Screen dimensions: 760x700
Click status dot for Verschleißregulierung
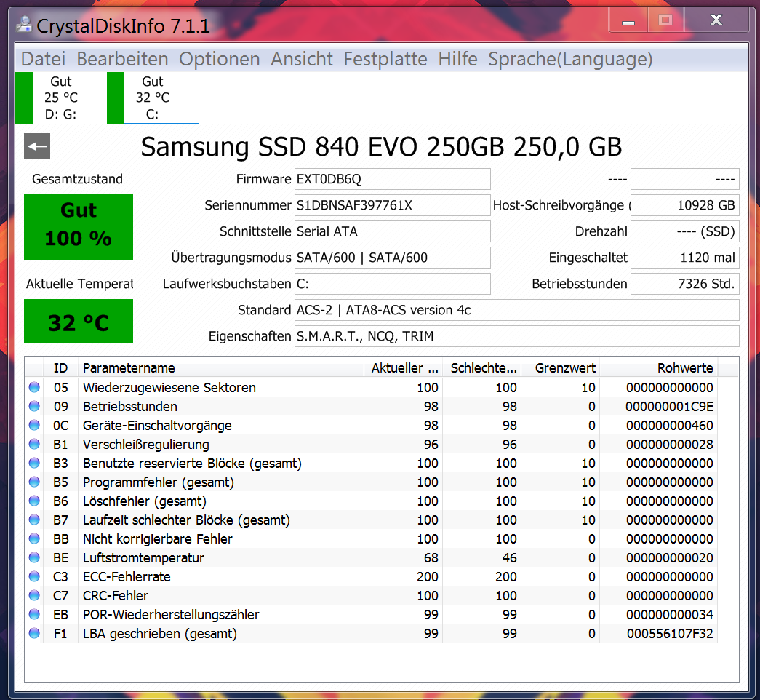pos(34,444)
